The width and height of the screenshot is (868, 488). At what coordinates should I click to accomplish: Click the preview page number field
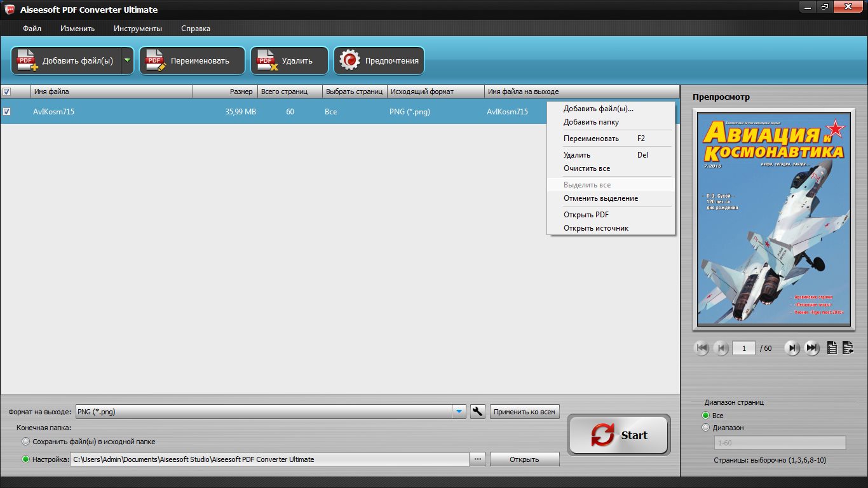coord(743,348)
